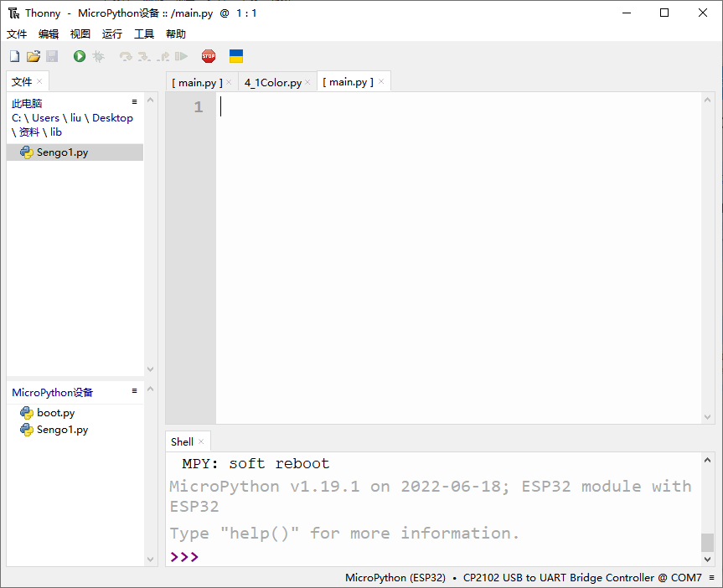Select the Sengo1.py Python icon under lib folder
This screenshot has width=723, height=588.
click(x=27, y=152)
